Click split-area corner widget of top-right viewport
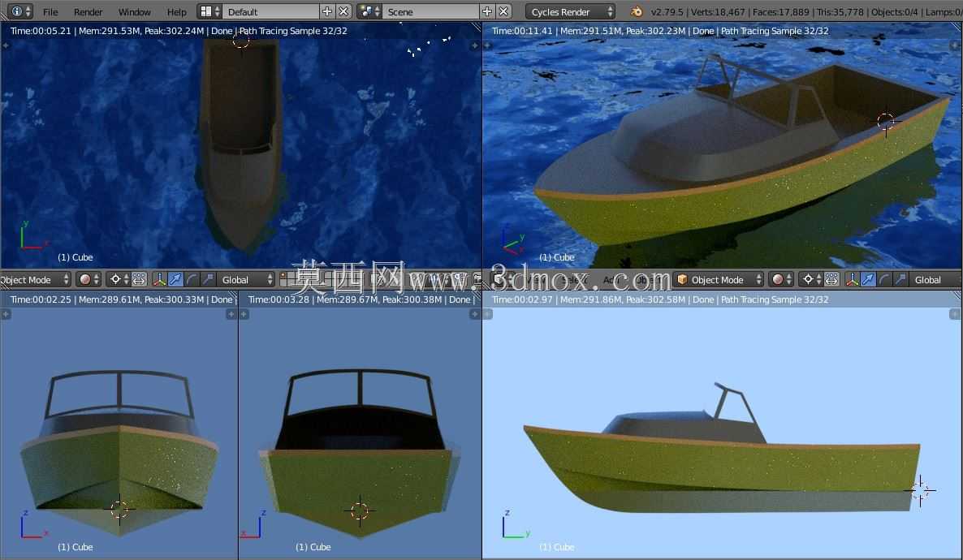The height and width of the screenshot is (560, 963). (x=957, y=27)
